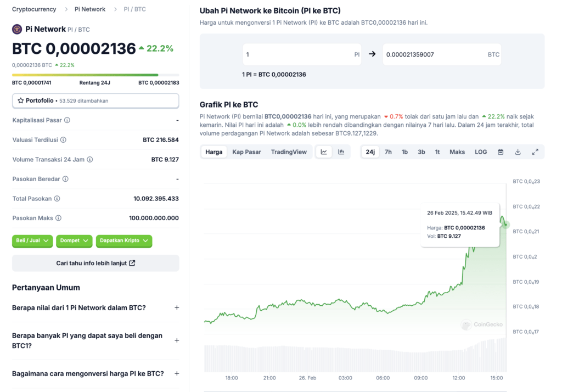Open info icon beside Kapitalisasi Pasar

(67, 120)
